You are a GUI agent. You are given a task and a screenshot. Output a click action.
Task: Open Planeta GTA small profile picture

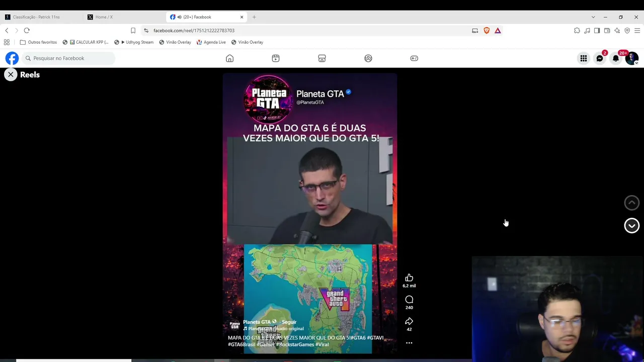coord(234,325)
